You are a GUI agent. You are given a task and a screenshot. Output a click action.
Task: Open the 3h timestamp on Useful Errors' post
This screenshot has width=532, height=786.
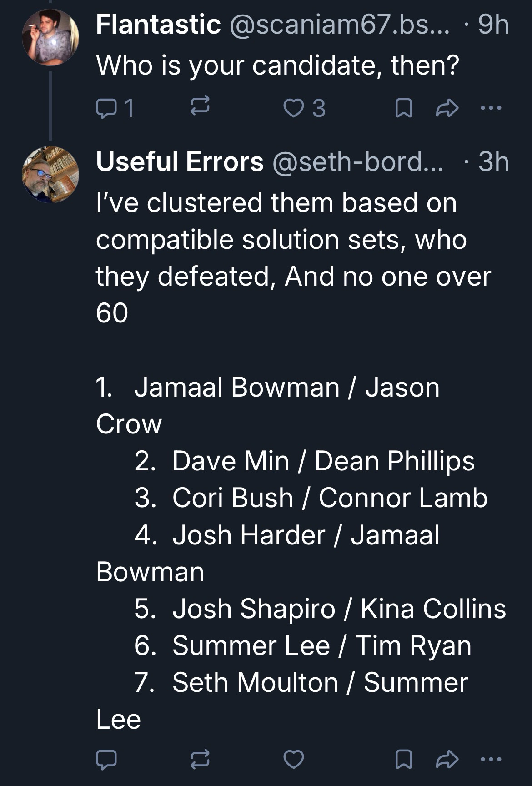click(493, 162)
